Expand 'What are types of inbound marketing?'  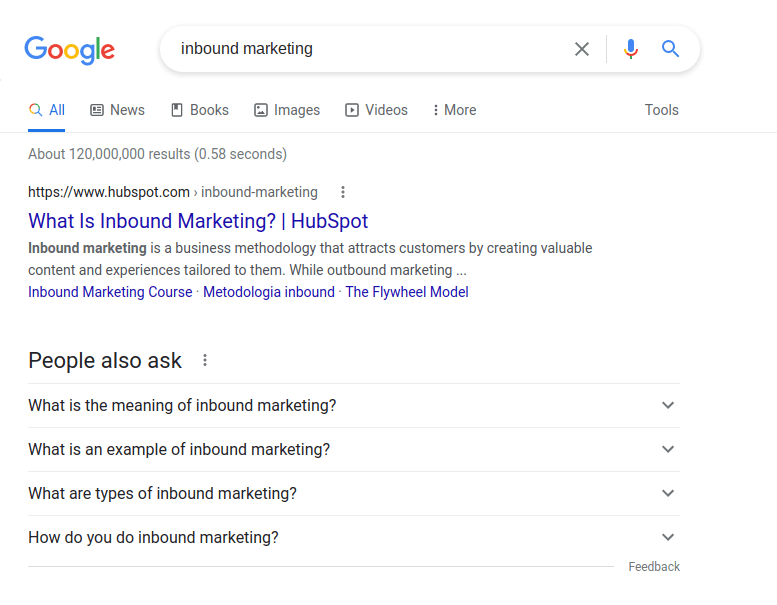pos(353,493)
